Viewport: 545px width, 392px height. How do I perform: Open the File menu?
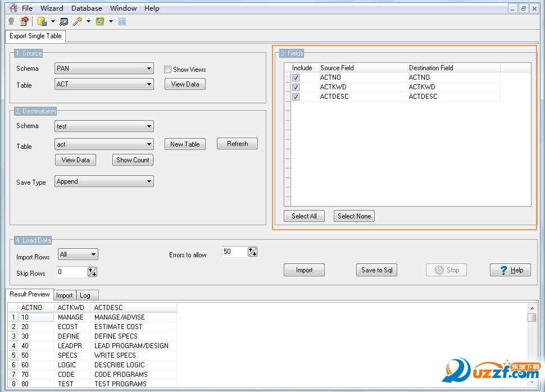(27, 8)
